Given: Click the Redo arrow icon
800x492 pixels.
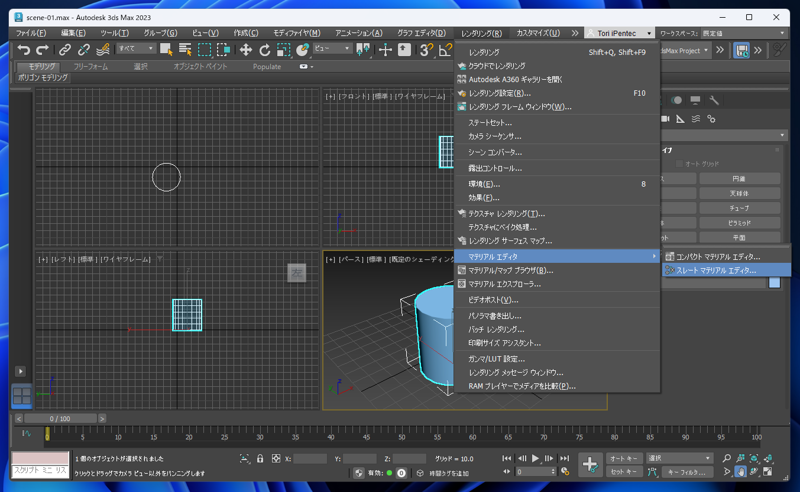Looking at the screenshot, I should coord(42,50).
